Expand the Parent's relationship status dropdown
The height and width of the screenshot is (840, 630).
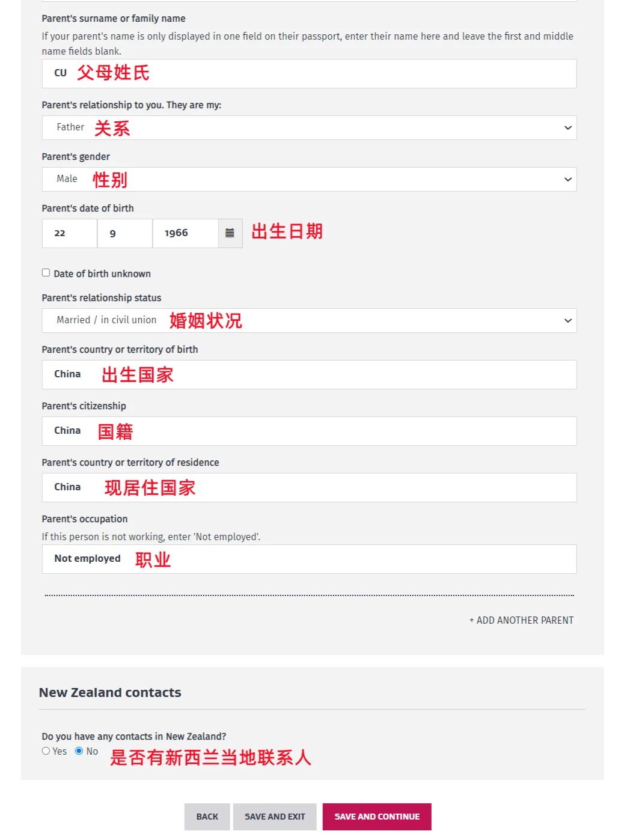[309, 321]
